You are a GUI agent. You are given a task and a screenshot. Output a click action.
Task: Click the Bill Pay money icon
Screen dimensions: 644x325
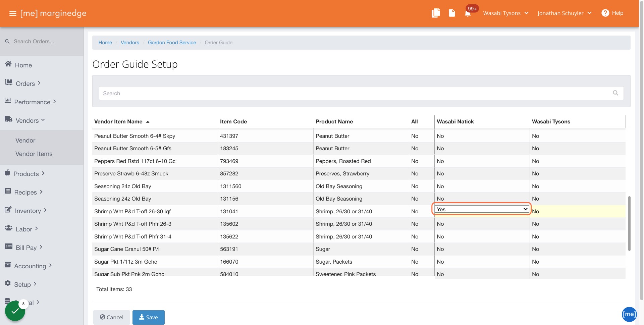(8, 246)
